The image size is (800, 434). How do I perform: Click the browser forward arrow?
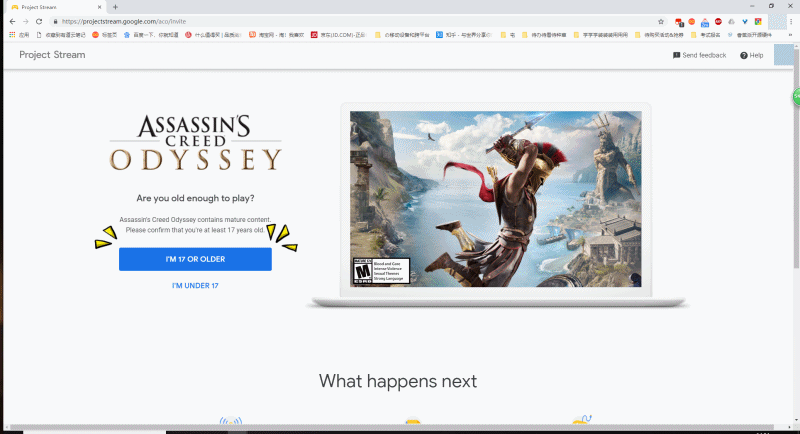[26, 21]
